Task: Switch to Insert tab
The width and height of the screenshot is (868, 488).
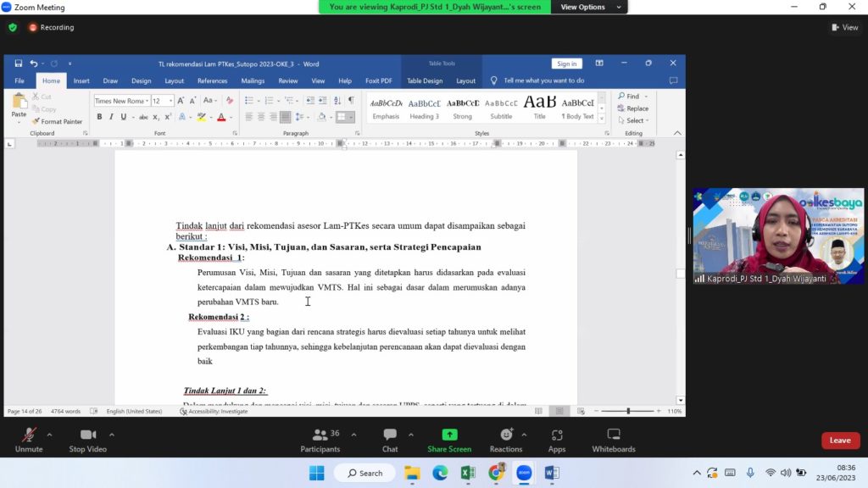Action: (x=81, y=80)
